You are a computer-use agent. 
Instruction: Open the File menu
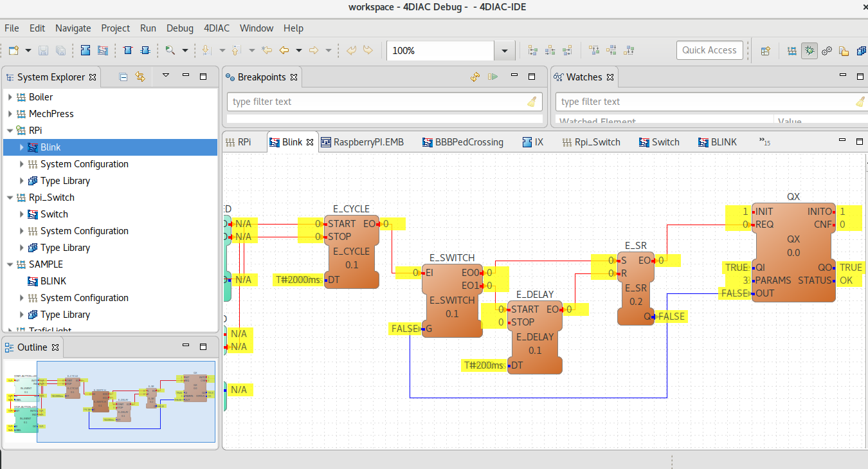point(12,28)
